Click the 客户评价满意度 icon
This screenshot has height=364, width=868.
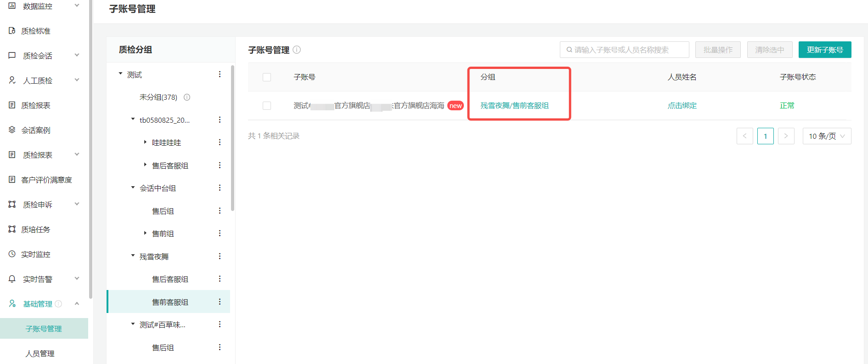12,180
